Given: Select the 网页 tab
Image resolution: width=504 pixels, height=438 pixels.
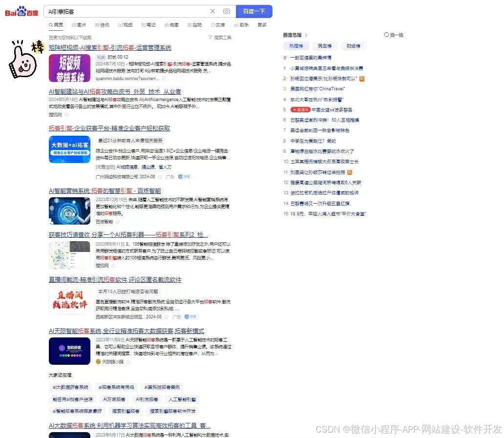Looking at the screenshot, I should (x=56, y=25).
